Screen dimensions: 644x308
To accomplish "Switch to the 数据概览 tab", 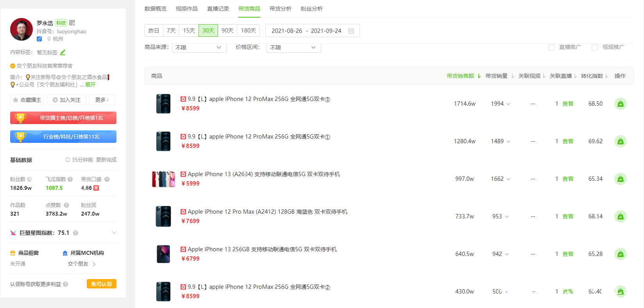I will [156, 9].
